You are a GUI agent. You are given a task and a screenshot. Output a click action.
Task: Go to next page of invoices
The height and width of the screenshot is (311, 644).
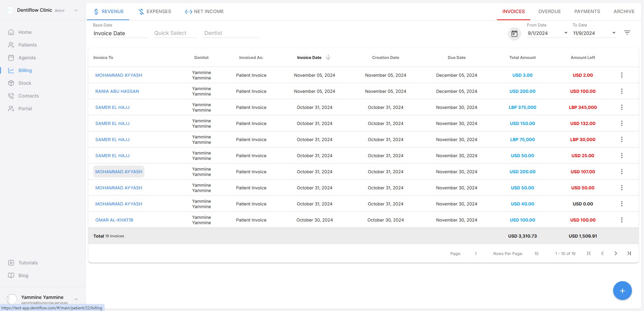tap(615, 253)
